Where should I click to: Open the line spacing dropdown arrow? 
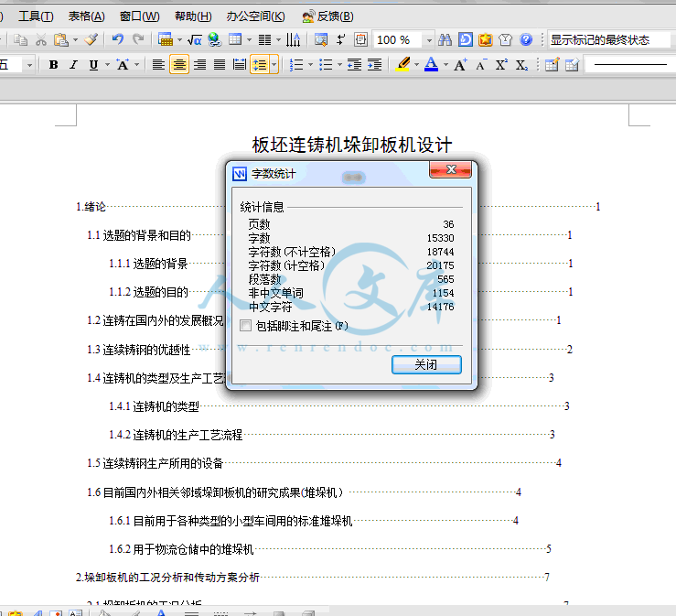(274, 65)
